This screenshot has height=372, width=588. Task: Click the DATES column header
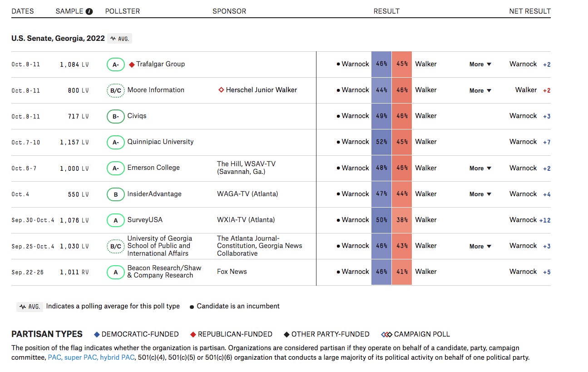pos(23,11)
